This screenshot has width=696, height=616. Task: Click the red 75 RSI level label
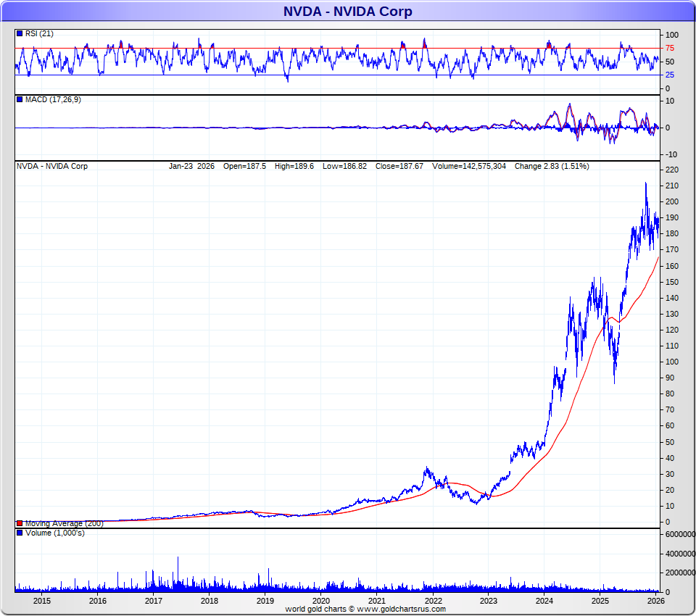(x=670, y=49)
